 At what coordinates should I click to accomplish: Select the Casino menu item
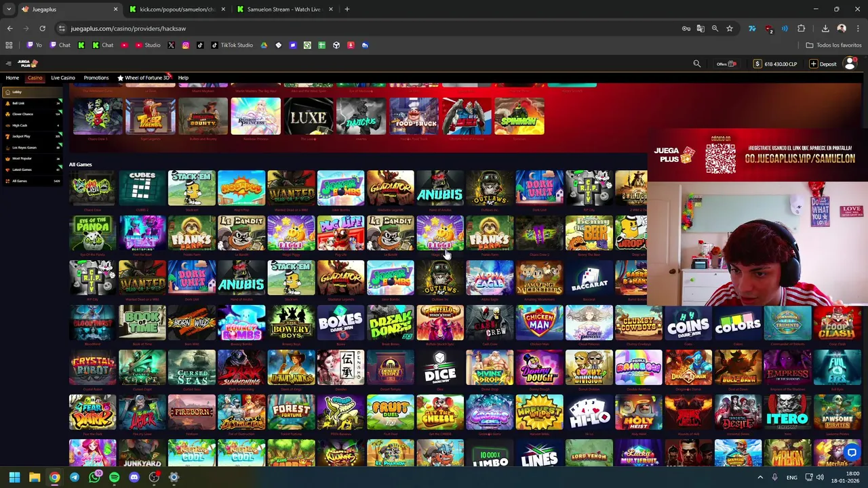click(35, 78)
